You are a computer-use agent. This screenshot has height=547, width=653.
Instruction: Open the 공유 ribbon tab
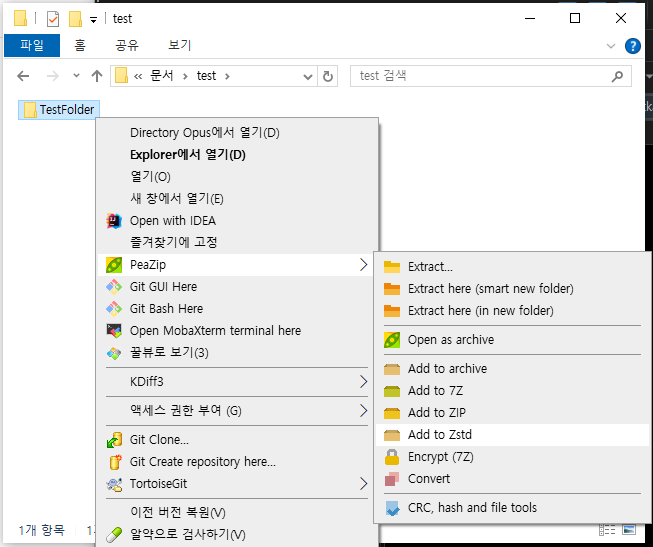(127, 45)
